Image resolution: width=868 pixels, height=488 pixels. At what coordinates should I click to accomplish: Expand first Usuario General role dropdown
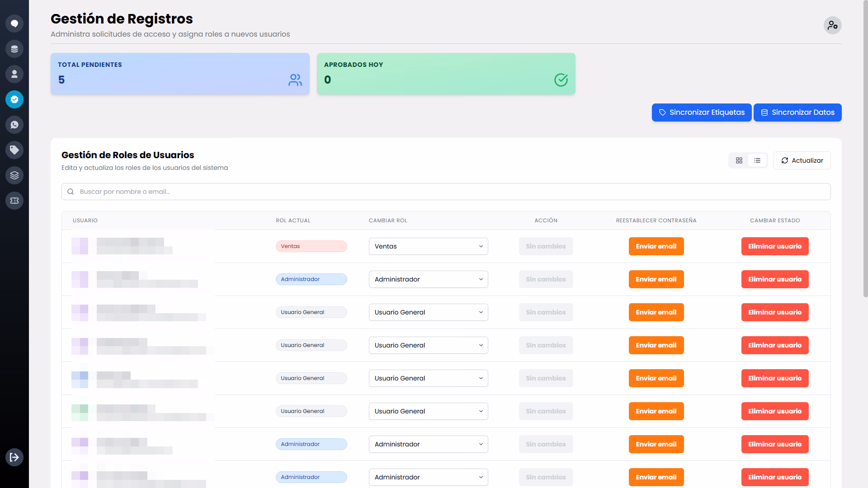tap(428, 312)
